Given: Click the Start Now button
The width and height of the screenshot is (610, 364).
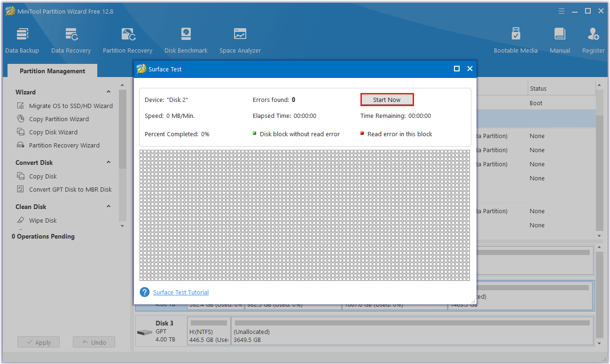Looking at the screenshot, I should click(387, 100).
